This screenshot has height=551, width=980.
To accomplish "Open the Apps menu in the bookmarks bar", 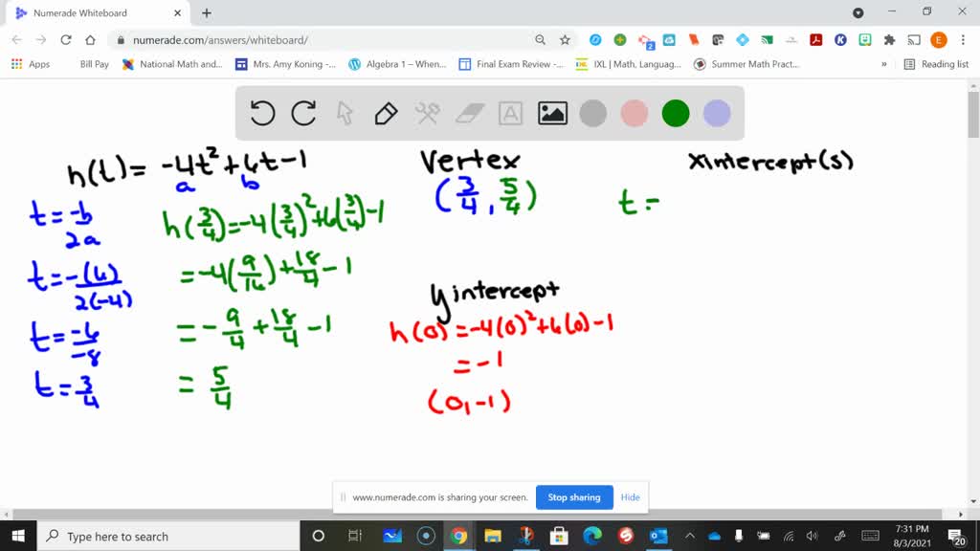I will (x=29, y=64).
